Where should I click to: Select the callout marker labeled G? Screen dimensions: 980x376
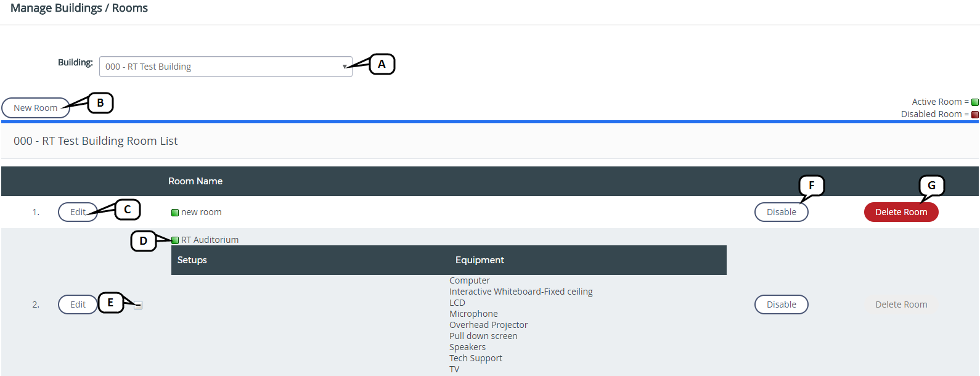[x=931, y=186]
